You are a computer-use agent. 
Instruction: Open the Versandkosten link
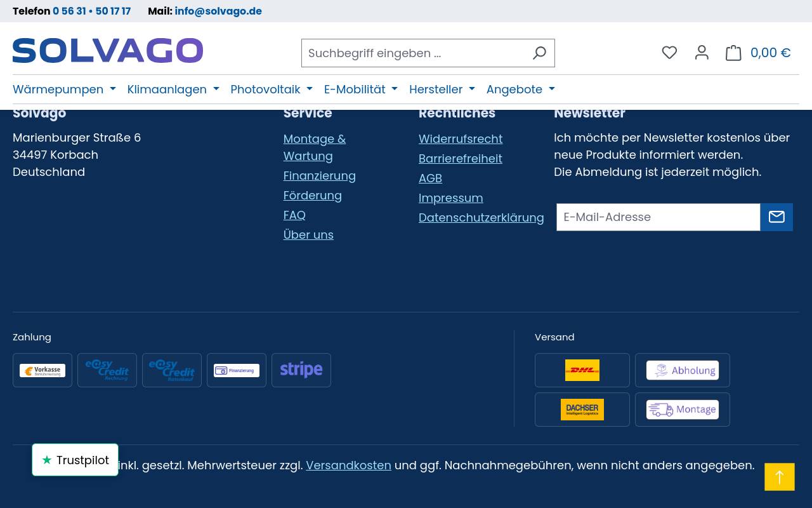coord(348,465)
